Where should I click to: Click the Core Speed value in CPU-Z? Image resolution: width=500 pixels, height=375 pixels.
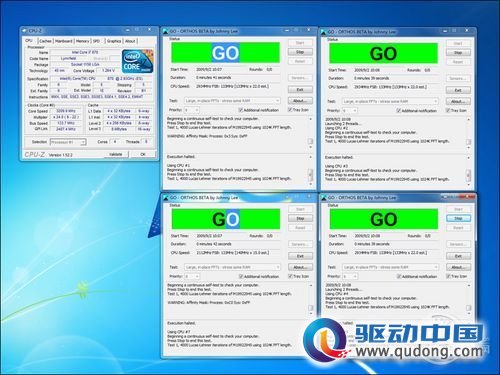(x=66, y=111)
